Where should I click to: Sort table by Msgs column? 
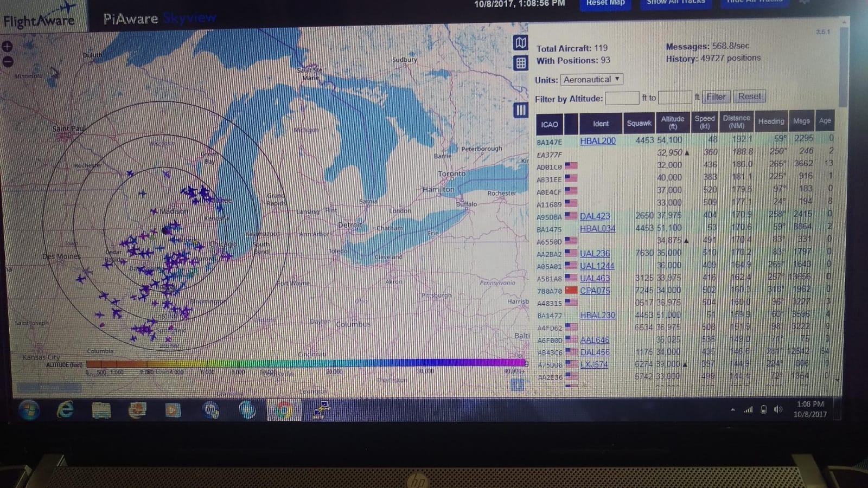pyautogui.click(x=801, y=121)
